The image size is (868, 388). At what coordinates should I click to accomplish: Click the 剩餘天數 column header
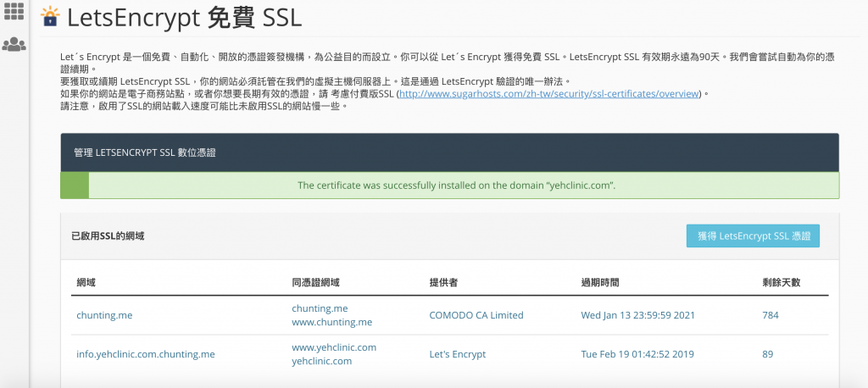781,281
